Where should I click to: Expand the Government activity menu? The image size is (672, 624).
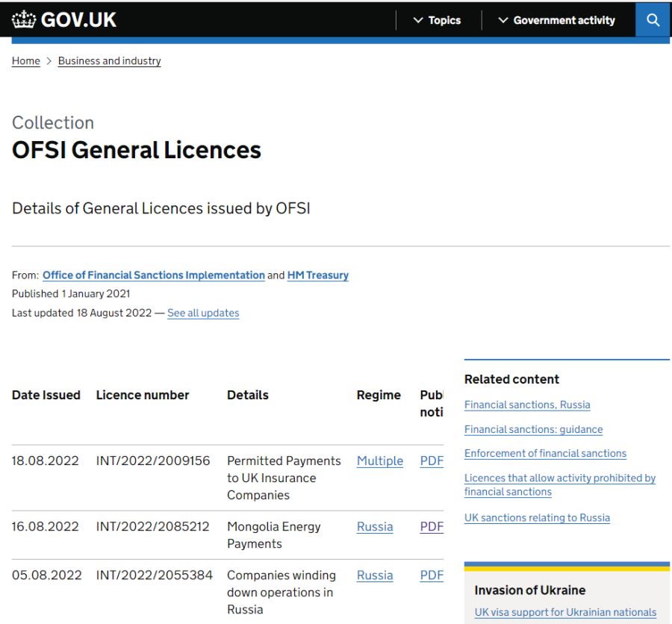[557, 20]
